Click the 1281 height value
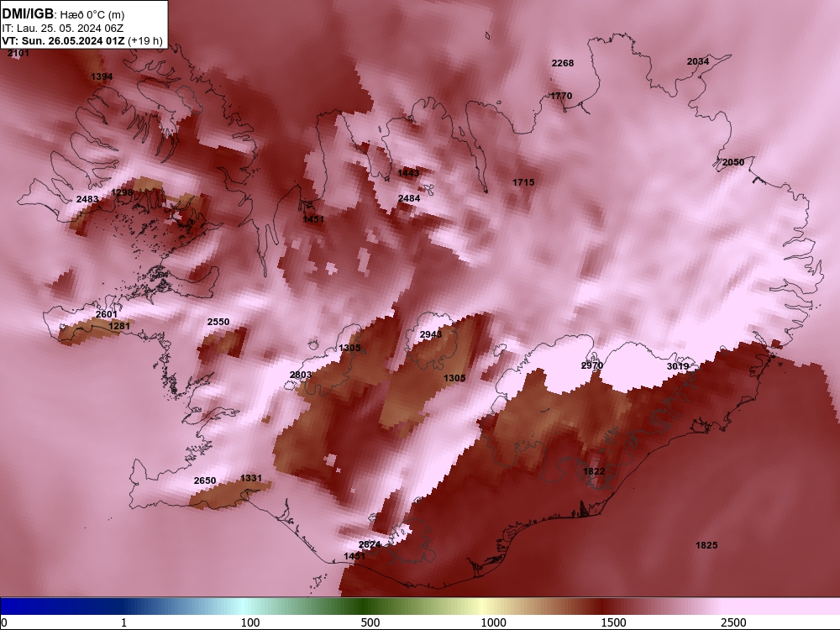 (119, 326)
